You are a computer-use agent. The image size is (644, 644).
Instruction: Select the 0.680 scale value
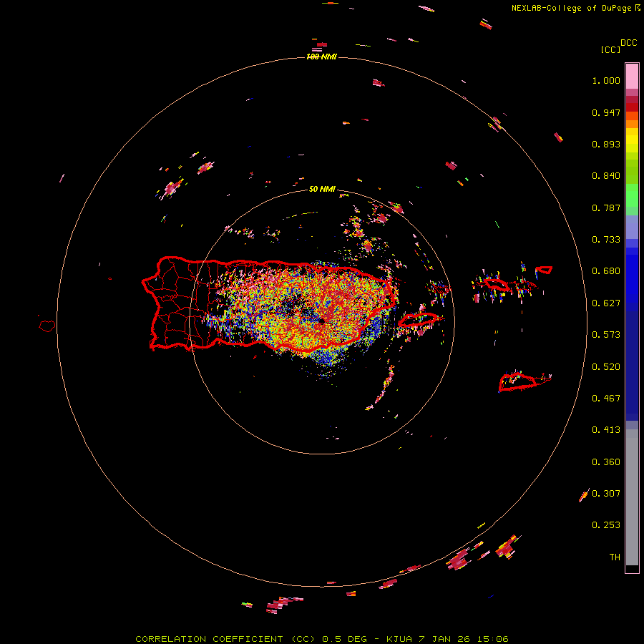[x=606, y=271]
